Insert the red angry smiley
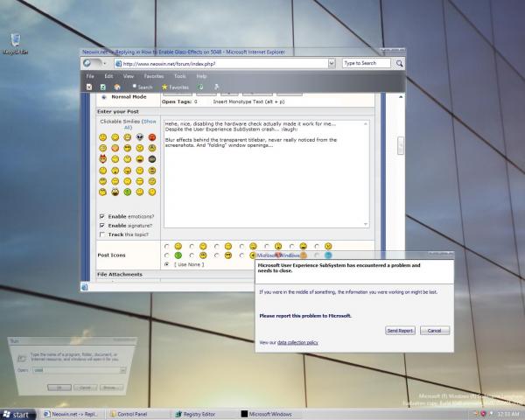The height and width of the screenshot is (420, 525). coord(152,137)
